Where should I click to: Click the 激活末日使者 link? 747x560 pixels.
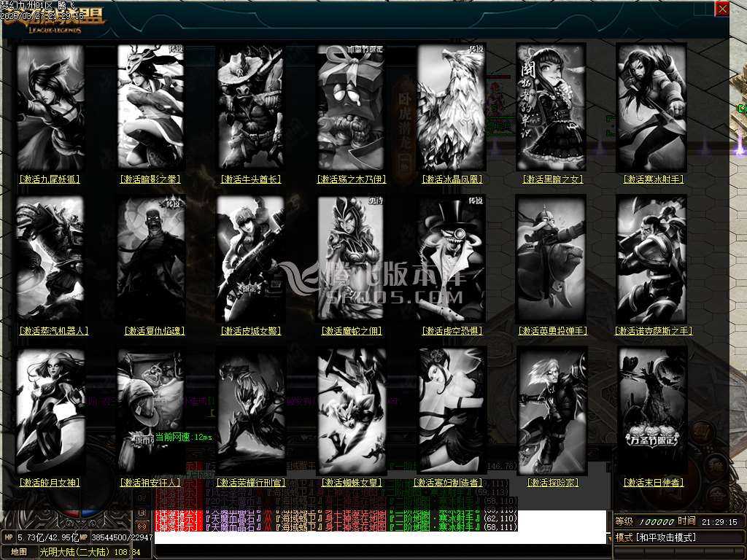click(x=653, y=483)
